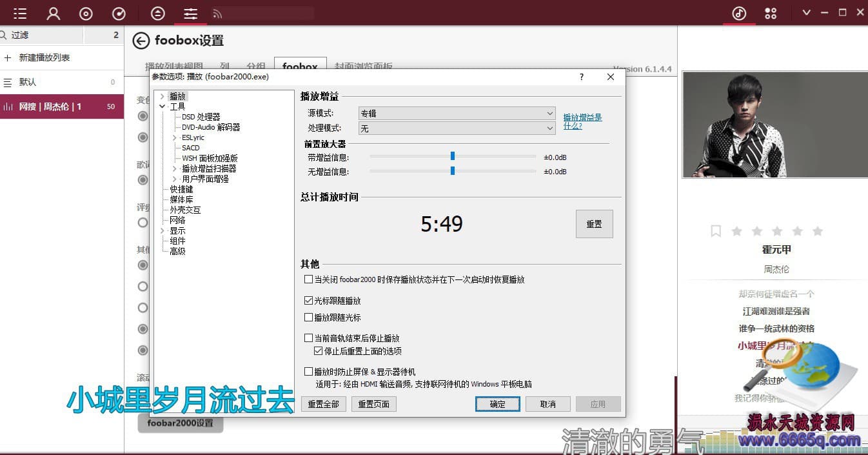Open the four-circles panel icon

point(771,13)
